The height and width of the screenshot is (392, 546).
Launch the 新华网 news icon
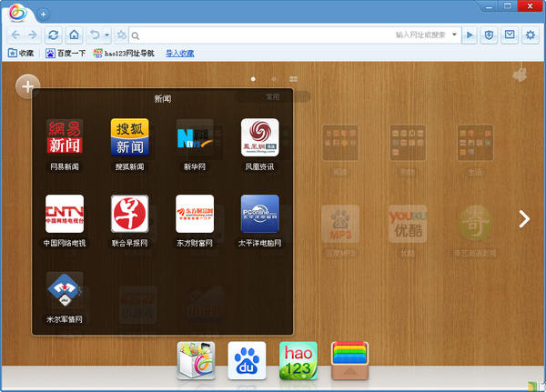point(195,138)
